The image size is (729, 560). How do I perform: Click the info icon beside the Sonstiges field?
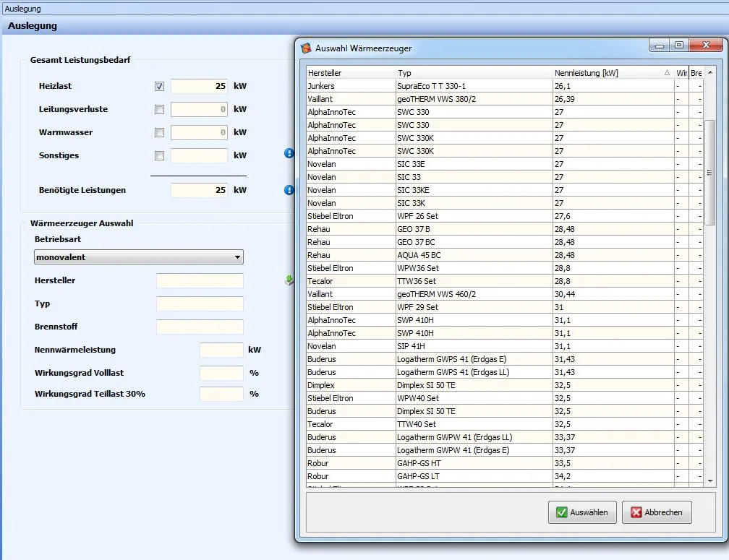[289, 153]
